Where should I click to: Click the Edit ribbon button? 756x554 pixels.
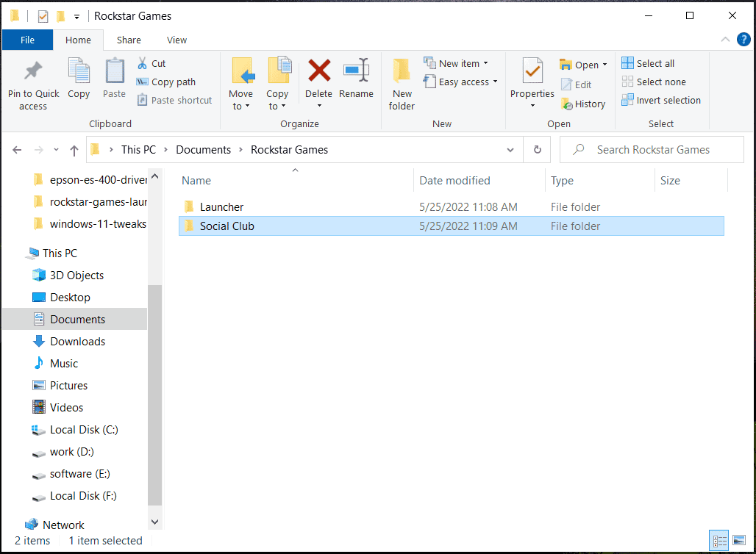coord(576,84)
